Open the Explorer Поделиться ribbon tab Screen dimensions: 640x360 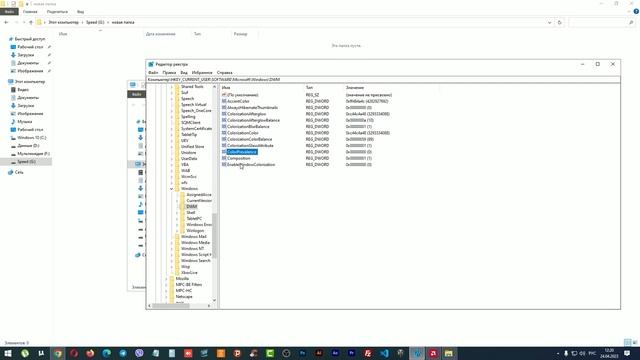(x=57, y=12)
